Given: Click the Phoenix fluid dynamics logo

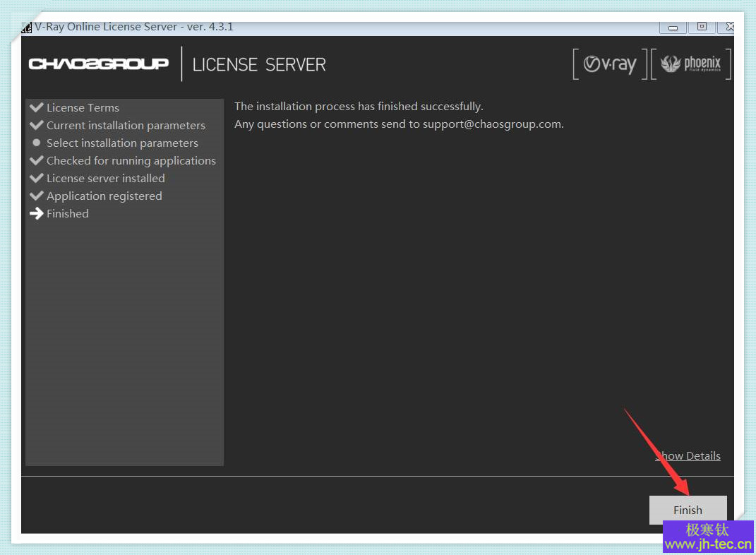Looking at the screenshot, I should [x=690, y=64].
